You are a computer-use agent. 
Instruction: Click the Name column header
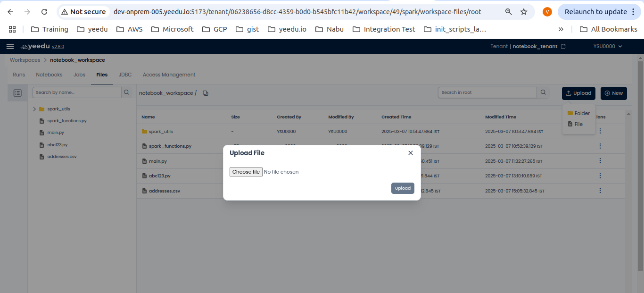pos(148,117)
